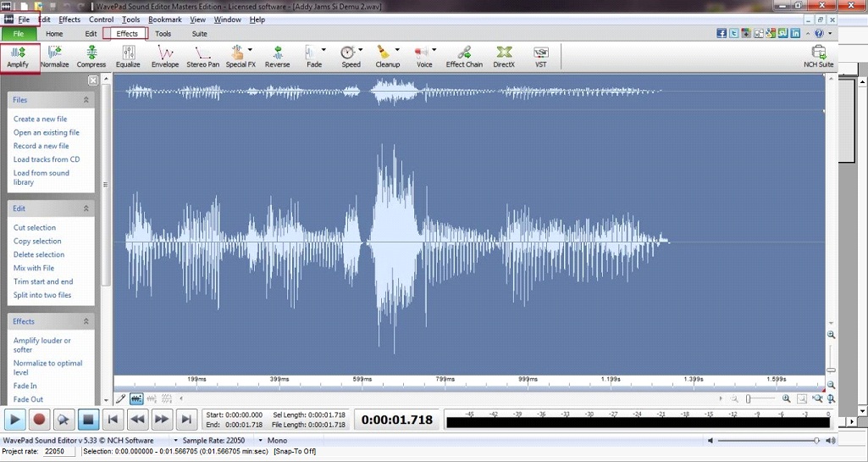This screenshot has height=462, width=868.
Task: Select the pencil edit tool below waveform
Action: tap(121, 398)
